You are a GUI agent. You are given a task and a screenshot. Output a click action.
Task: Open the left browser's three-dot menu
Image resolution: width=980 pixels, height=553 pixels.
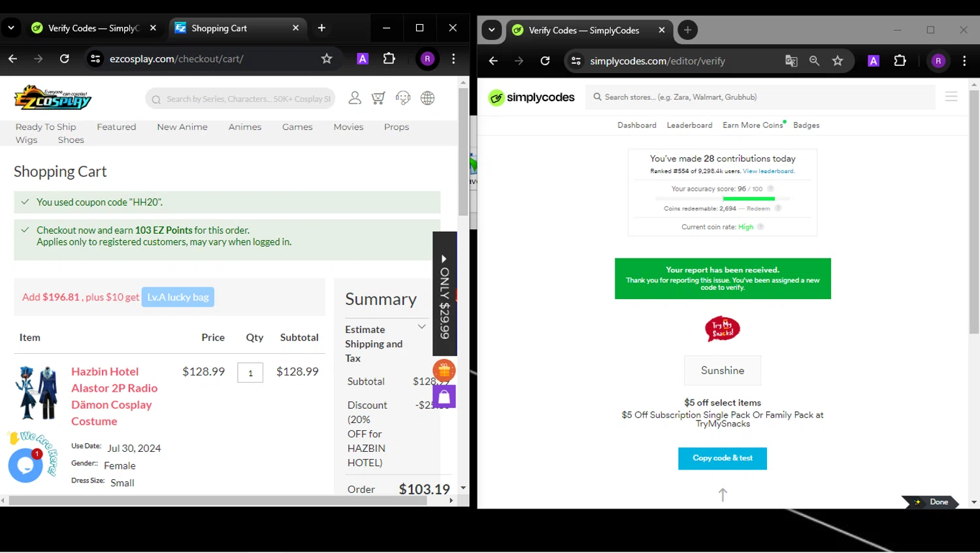pyautogui.click(x=453, y=59)
